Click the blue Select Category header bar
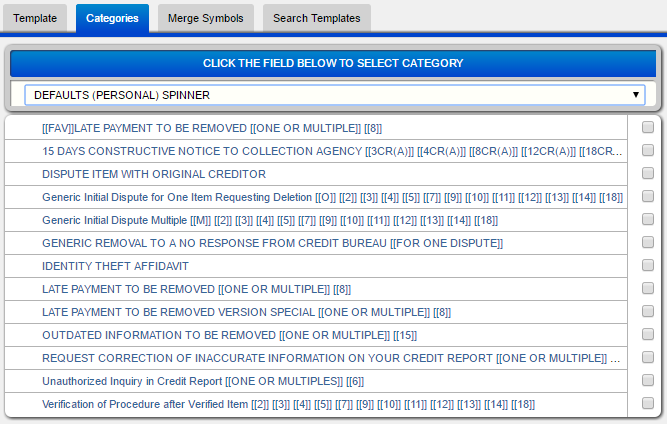Screen dimensions: 667x424 tap(333, 63)
